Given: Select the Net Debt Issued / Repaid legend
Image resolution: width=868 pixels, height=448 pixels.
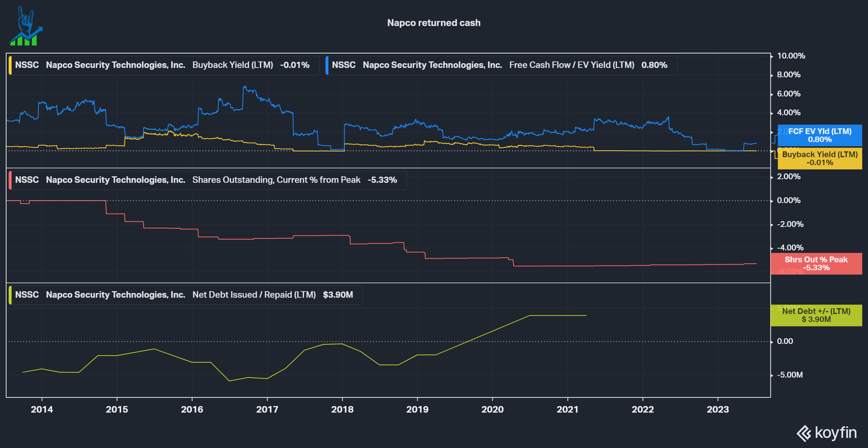Looking at the screenshot, I should pyautogui.click(x=186, y=295).
